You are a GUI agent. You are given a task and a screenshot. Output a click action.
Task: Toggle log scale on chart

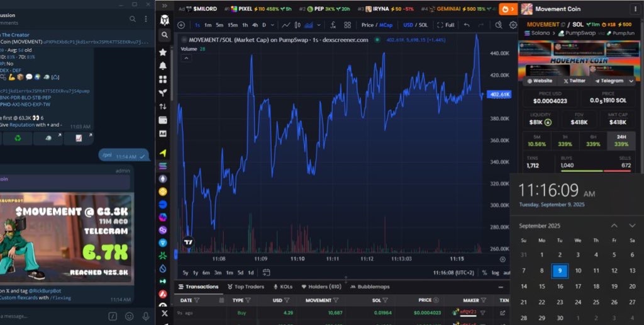(496, 273)
